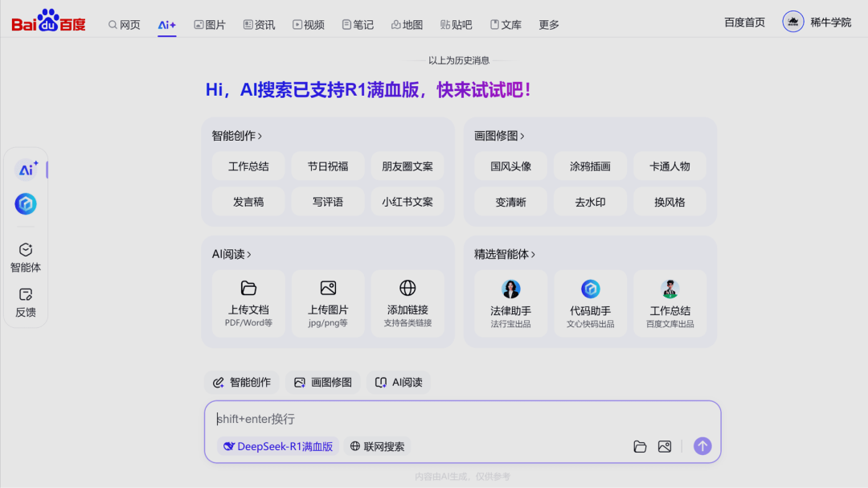
Task: Click the 百度首页 link
Action: point(744,23)
